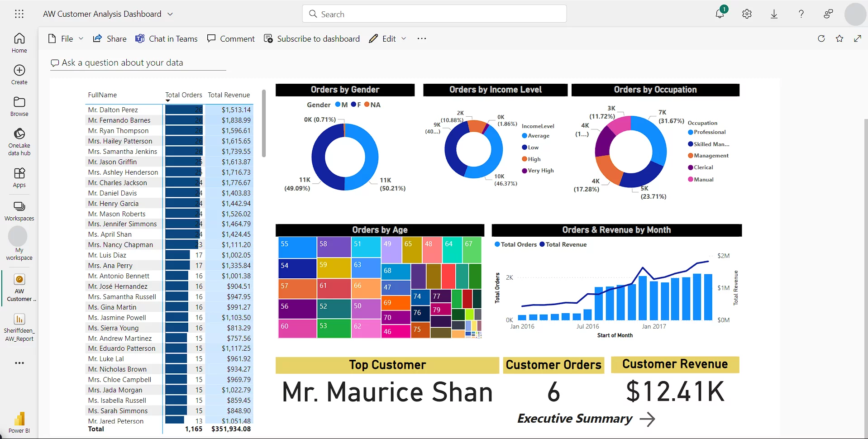868x439 pixels.
Task: Click FullName column header
Action: pyautogui.click(x=102, y=95)
